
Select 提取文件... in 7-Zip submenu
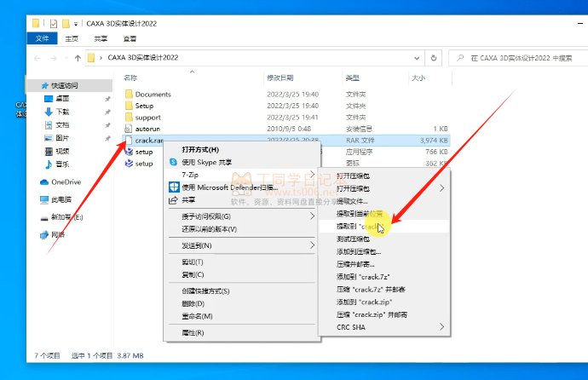tap(384, 201)
